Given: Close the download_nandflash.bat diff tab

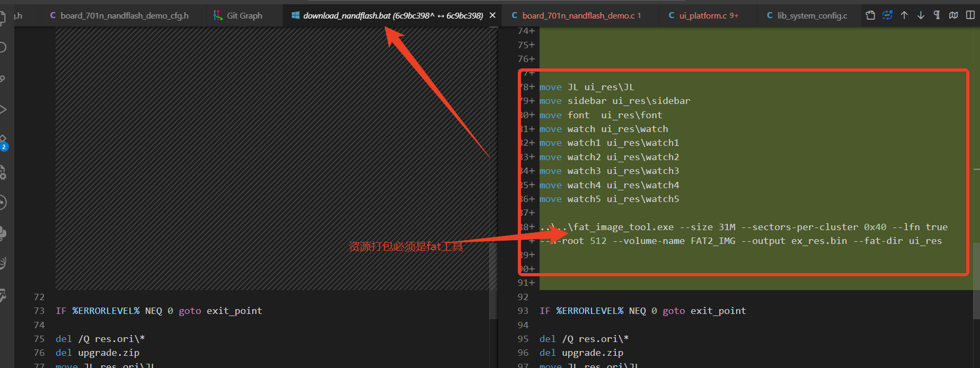Looking at the screenshot, I should 492,15.
